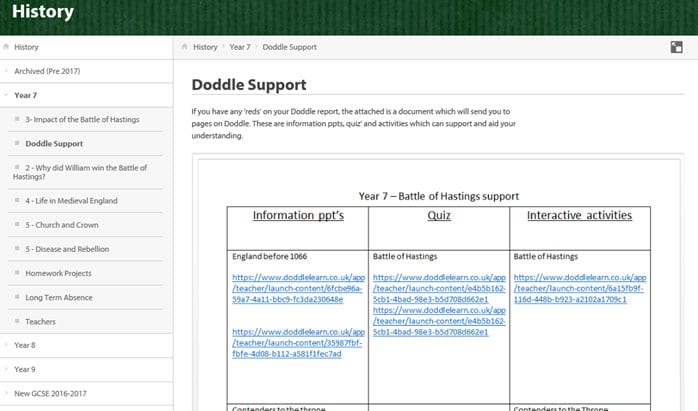This screenshot has width=698, height=411.
Task: Click the Doddle Support page heading
Action: (249, 85)
